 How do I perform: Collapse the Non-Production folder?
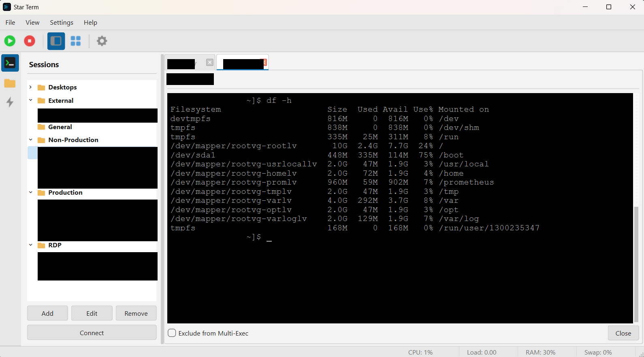tap(30, 140)
